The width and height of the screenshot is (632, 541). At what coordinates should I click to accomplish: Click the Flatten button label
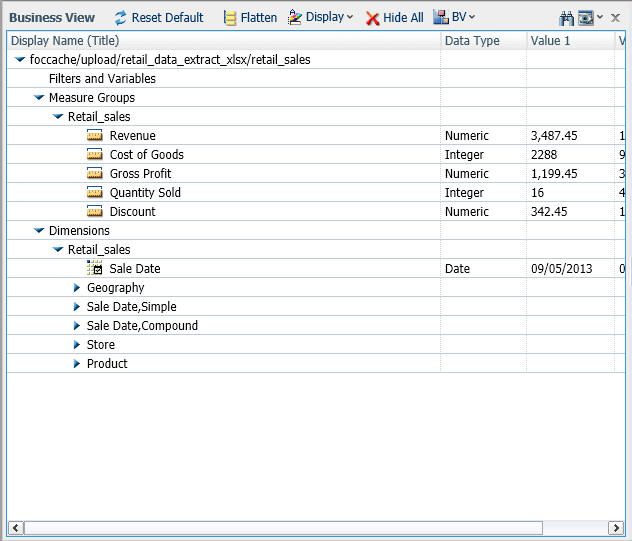[259, 18]
